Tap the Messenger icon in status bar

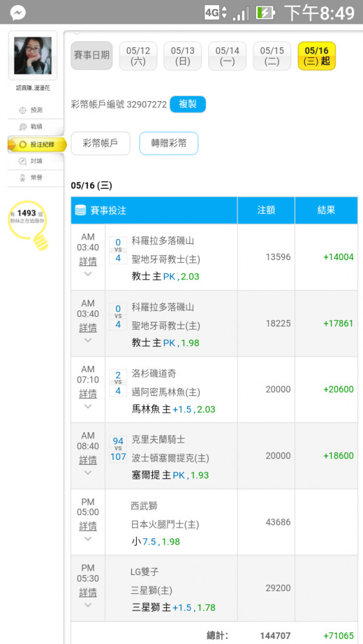(18, 12)
